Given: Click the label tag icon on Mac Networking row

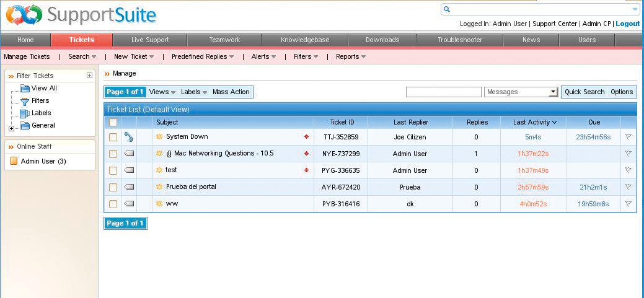Looking at the screenshot, I should pyautogui.click(x=129, y=154).
